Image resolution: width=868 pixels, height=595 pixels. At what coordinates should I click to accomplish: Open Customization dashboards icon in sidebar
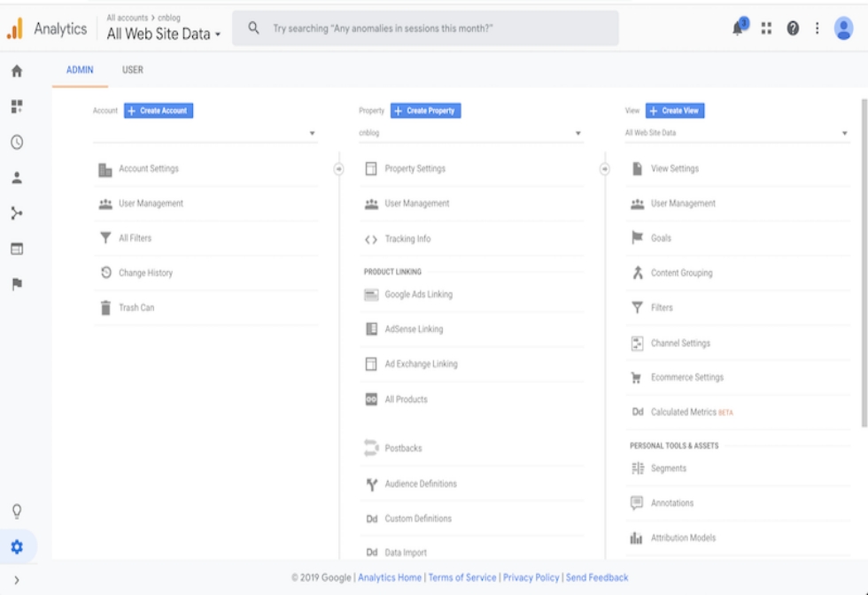click(16, 106)
